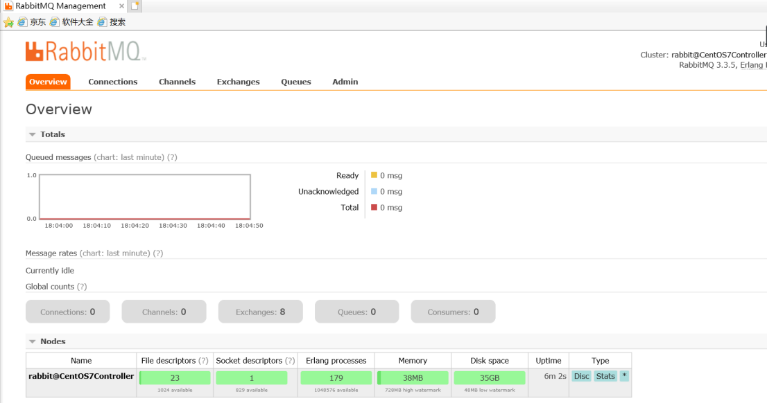
Task: Switch to the Channels tab
Action: [177, 82]
